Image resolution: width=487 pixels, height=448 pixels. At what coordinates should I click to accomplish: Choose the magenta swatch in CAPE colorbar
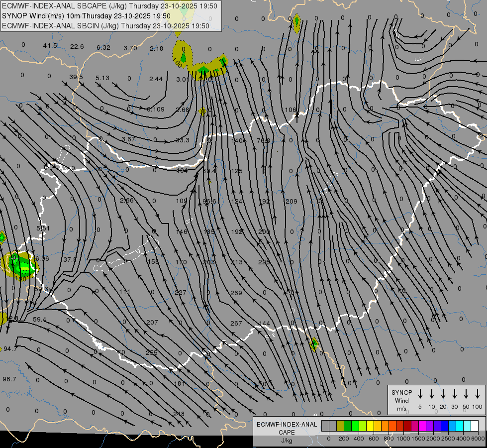point(422,426)
